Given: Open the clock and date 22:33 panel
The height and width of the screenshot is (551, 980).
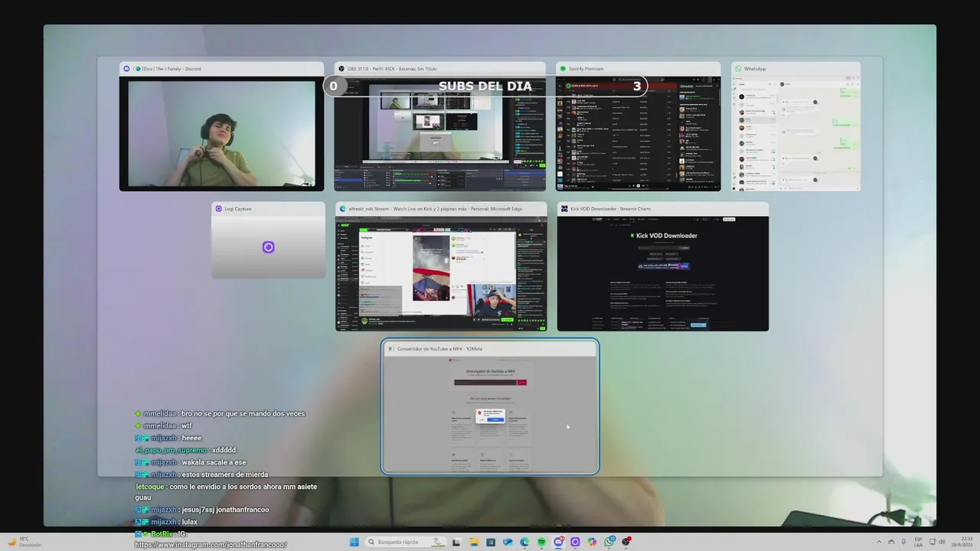Looking at the screenshot, I should click(962, 542).
